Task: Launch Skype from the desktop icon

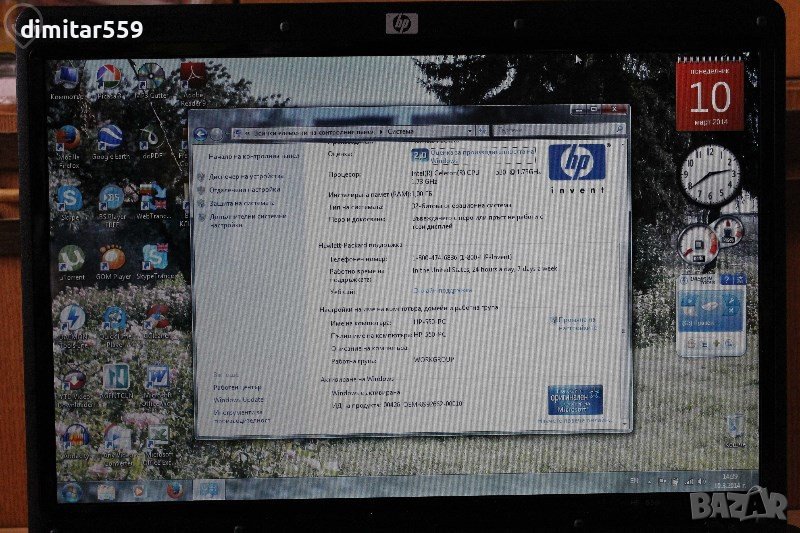Action: click(x=69, y=197)
